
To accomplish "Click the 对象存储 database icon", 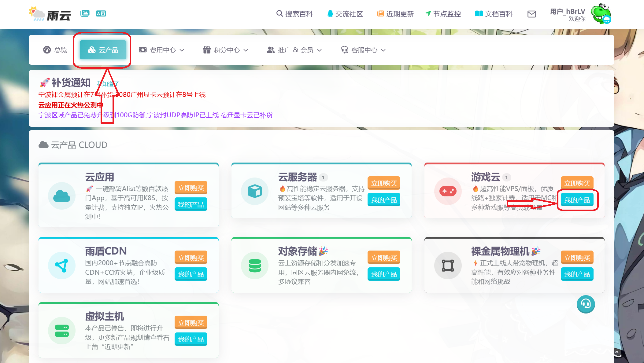I will 254,265.
